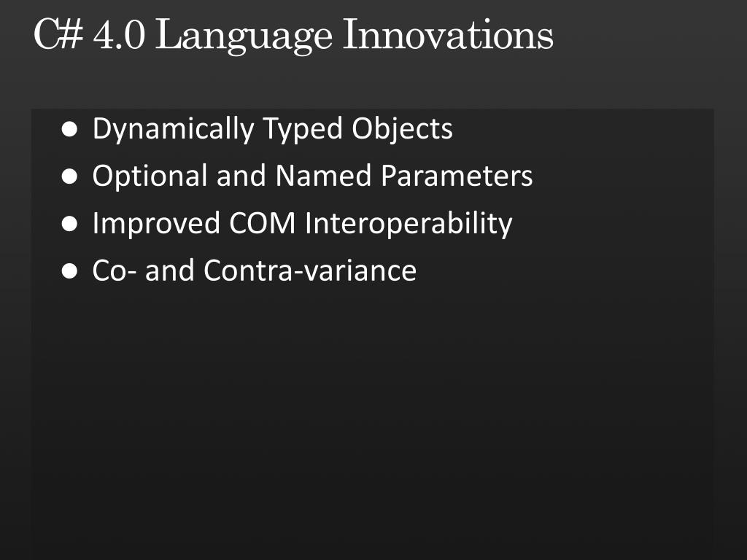747x560 pixels.
Task: Click the word "Named" in the second bullet
Action: (323, 176)
